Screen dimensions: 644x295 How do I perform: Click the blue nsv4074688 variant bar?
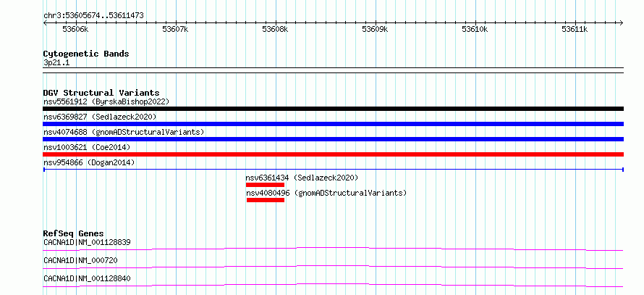333,139
